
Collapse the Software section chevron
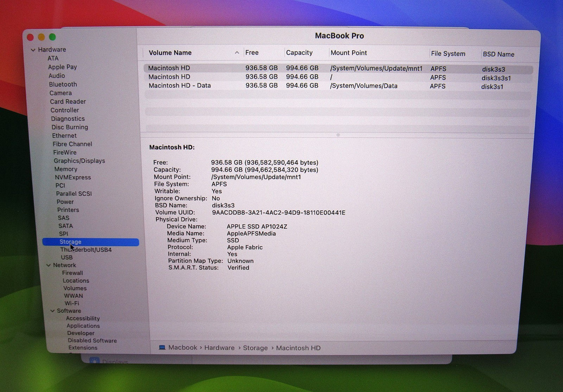(x=52, y=311)
